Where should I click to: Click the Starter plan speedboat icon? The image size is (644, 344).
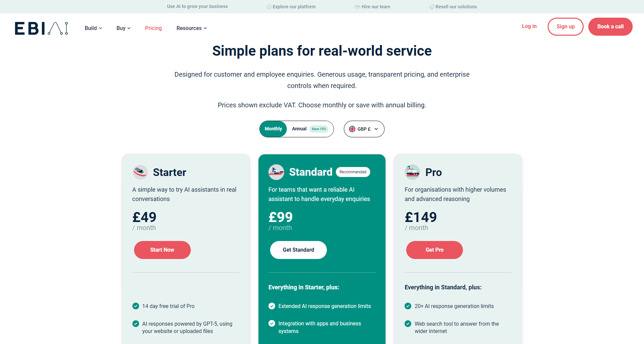click(x=140, y=172)
